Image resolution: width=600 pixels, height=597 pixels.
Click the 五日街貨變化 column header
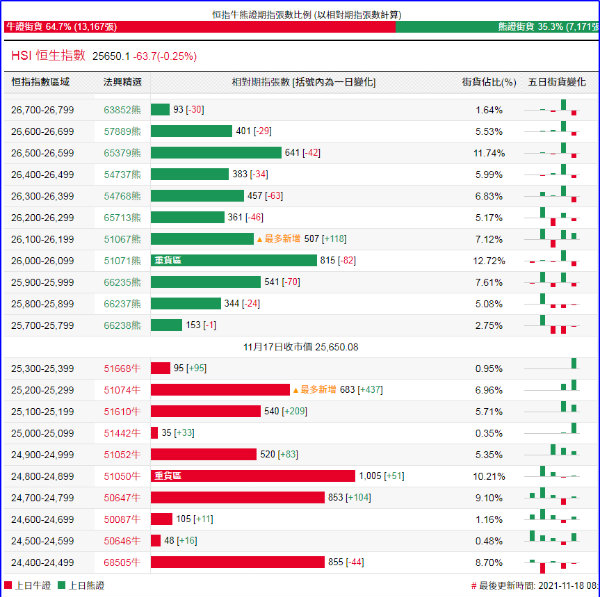click(557, 82)
